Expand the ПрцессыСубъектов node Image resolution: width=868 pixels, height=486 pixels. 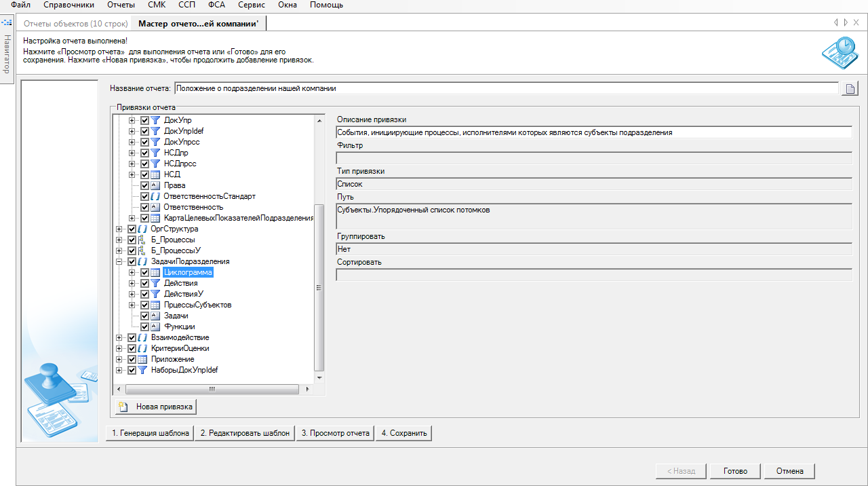pos(132,305)
